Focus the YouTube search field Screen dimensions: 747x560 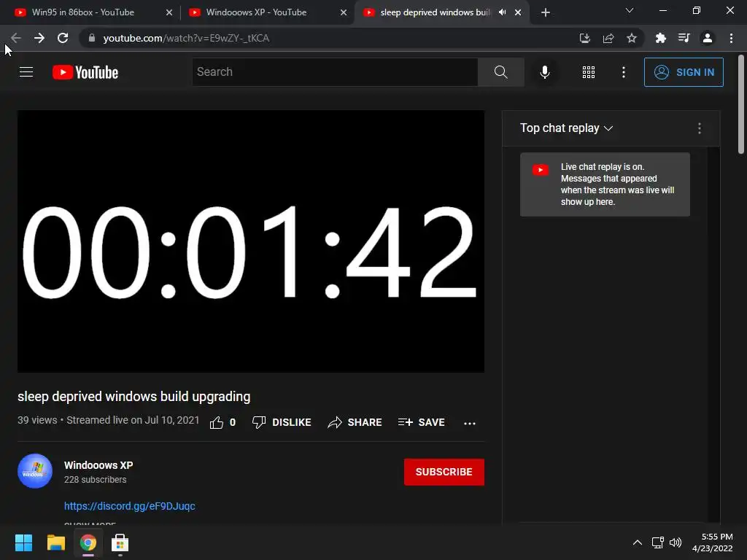[x=335, y=72]
